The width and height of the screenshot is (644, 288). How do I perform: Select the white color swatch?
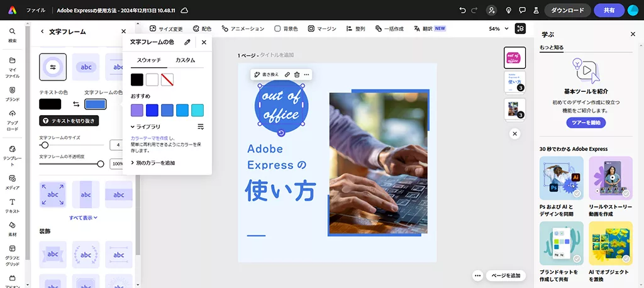pos(152,80)
